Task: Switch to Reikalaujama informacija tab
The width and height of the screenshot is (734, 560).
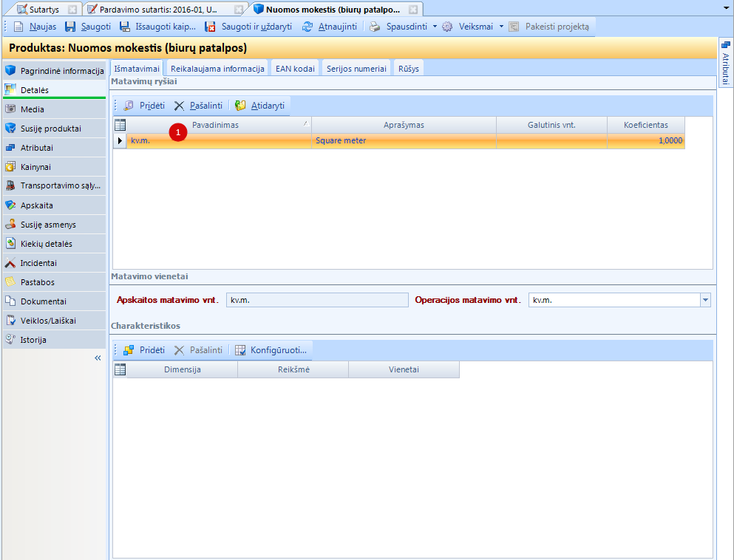Action: pos(217,69)
